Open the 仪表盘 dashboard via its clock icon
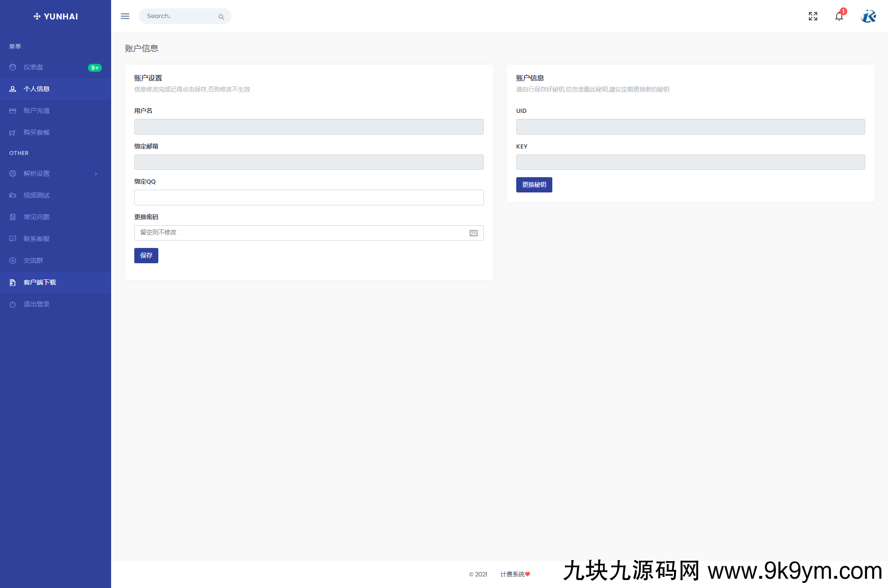Viewport: 888px width, 588px height. click(x=13, y=67)
